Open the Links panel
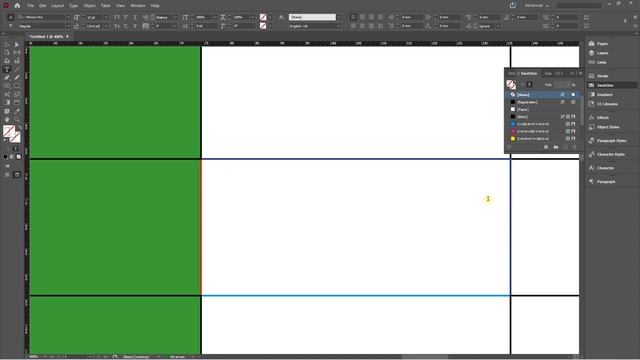This screenshot has width=640, height=360. point(602,62)
